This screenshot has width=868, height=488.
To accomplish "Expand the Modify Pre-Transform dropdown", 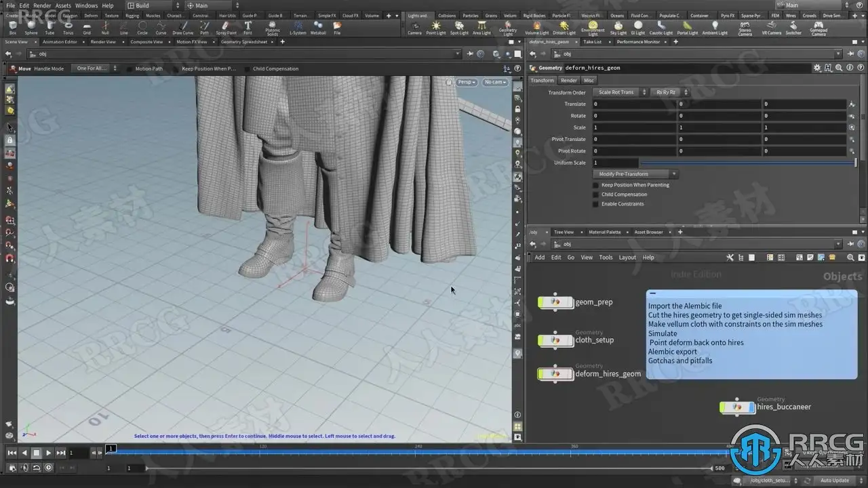I will pyautogui.click(x=635, y=174).
